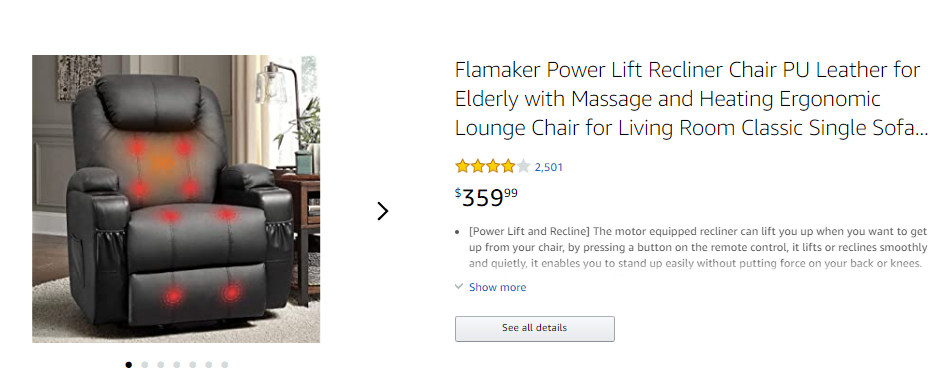
Task: Select the second carousel dot
Action: (x=144, y=365)
